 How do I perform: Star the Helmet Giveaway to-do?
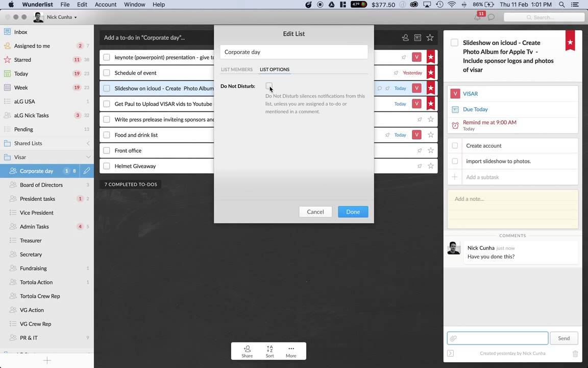430,166
